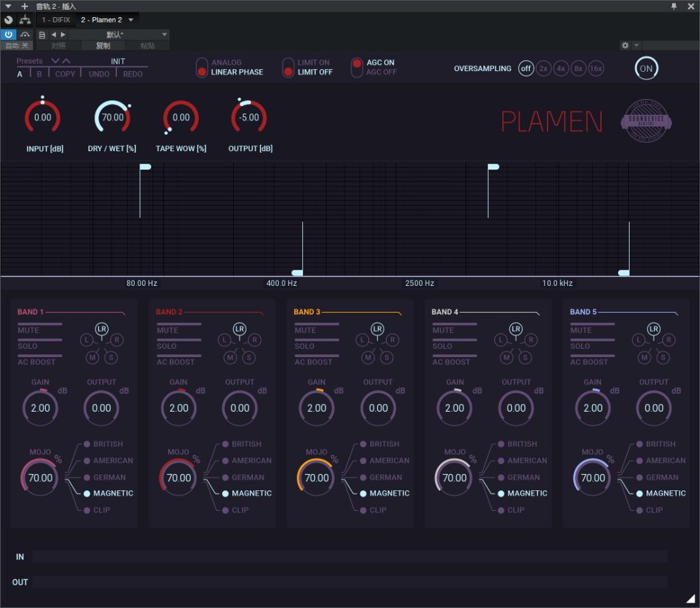Mute Band 1

(39, 328)
